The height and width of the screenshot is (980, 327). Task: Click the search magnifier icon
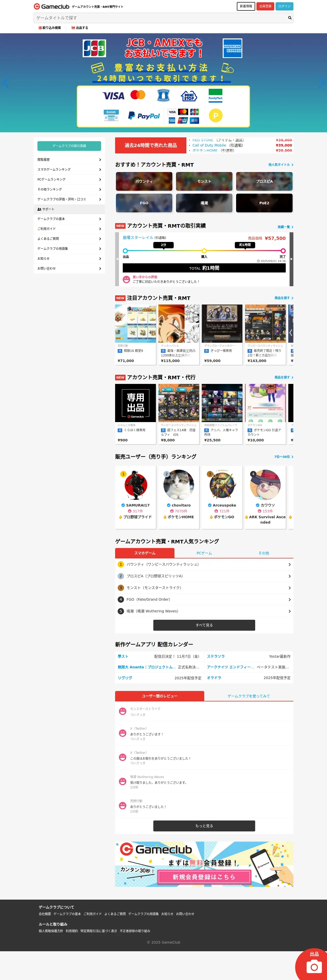pyautogui.click(x=290, y=18)
